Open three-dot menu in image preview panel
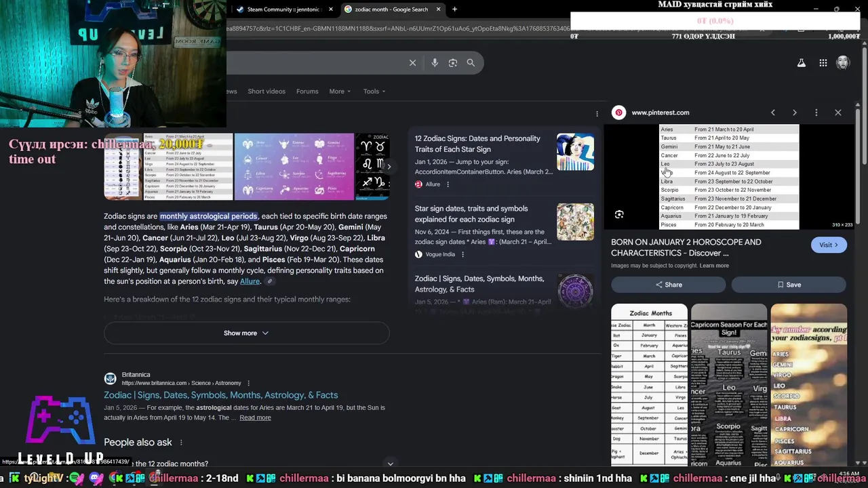 coord(816,113)
